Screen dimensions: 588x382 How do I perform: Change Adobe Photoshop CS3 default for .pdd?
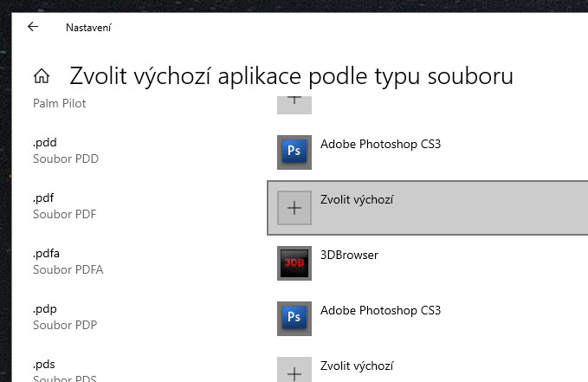[380, 144]
